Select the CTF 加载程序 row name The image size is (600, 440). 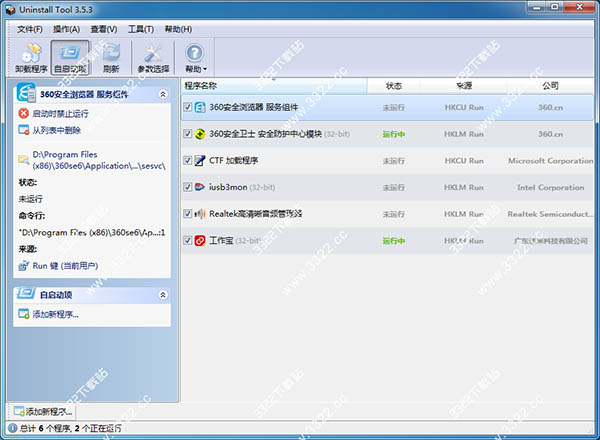(233, 160)
